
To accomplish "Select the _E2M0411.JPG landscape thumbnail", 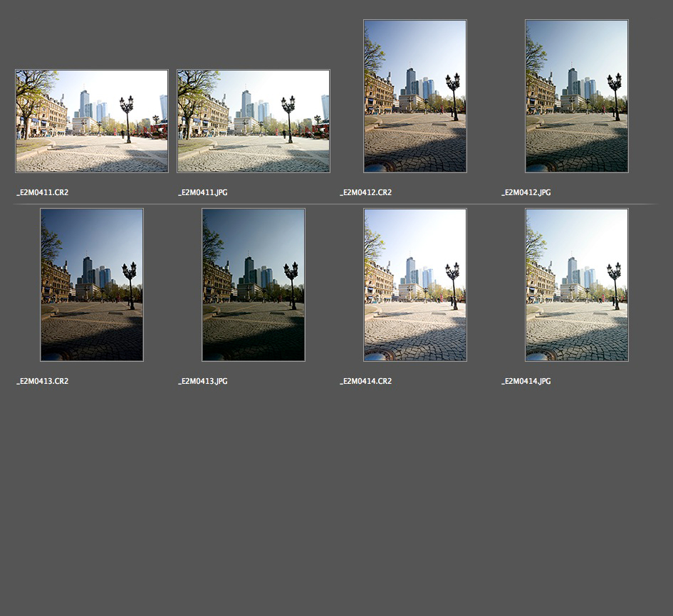I will pos(254,121).
